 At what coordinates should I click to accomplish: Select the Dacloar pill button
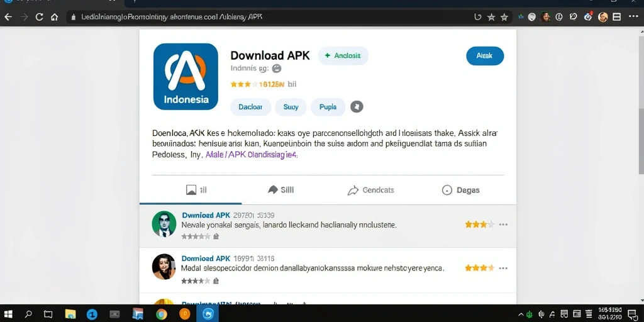pos(250,107)
